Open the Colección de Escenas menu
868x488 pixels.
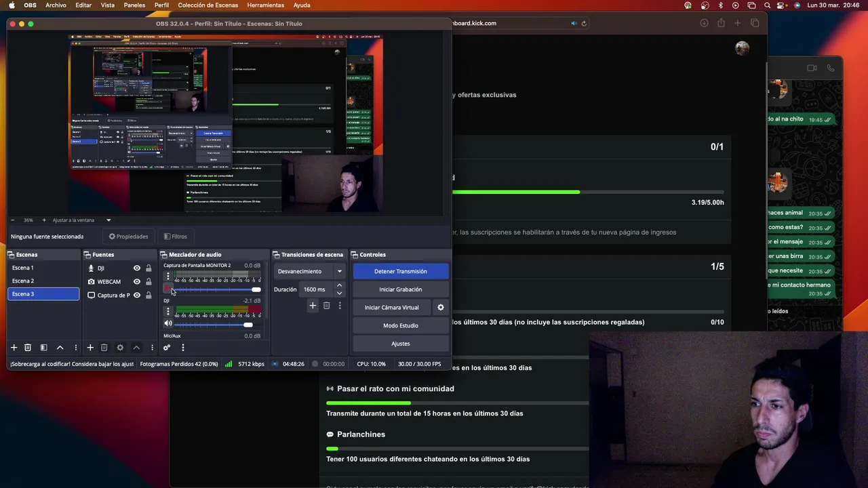pyautogui.click(x=208, y=5)
